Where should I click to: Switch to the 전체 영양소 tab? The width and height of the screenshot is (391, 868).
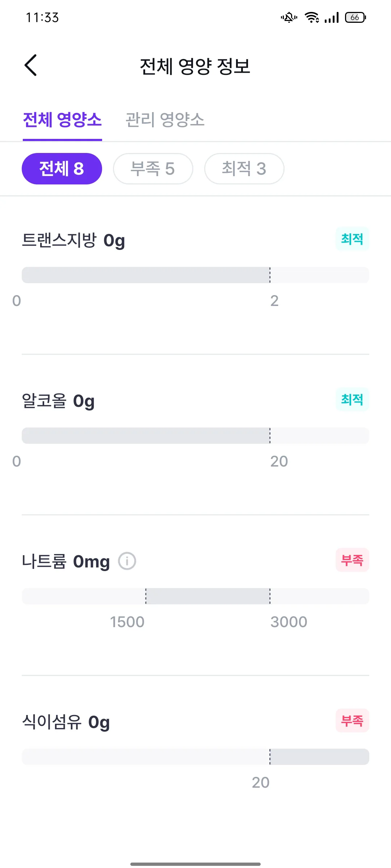(62, 120)
